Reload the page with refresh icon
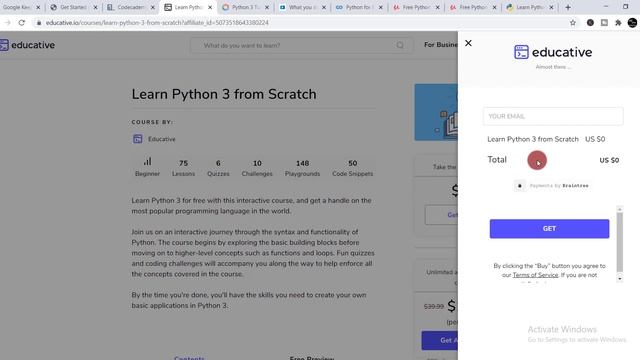Image resolution: width=640 pixels, height=360 pixels. click(22, 23)
